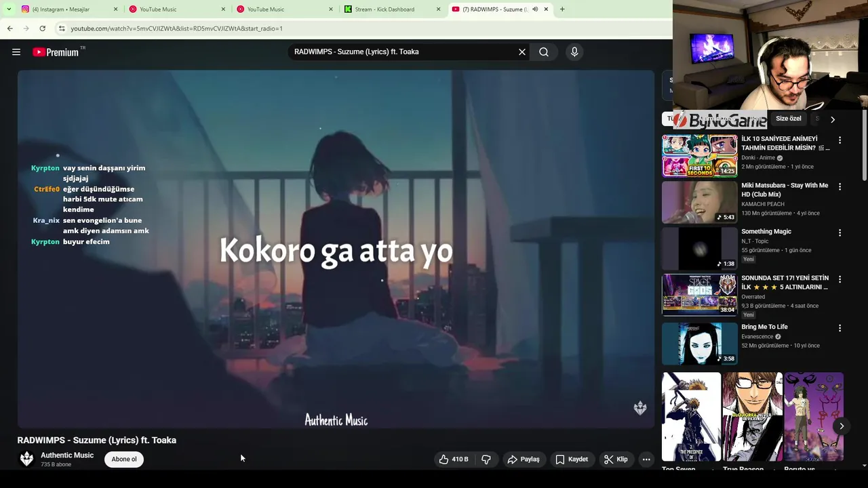This screenshot has height=488, width=868.
Task: Close the Stream - Kick Dashboard tab
Action: (438, 9)
